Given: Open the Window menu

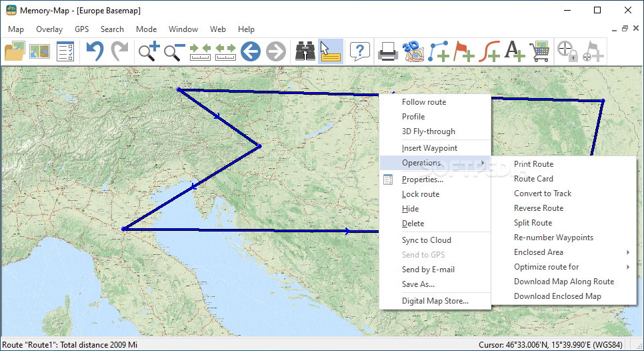Looking at the screenshot, I should [183, 29].
